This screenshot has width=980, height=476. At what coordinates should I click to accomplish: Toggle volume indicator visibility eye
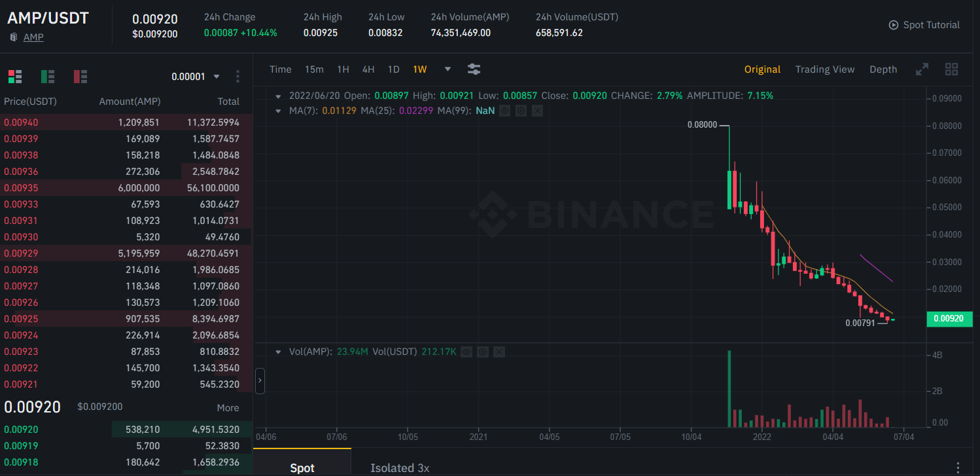click(x=466, y=352)
